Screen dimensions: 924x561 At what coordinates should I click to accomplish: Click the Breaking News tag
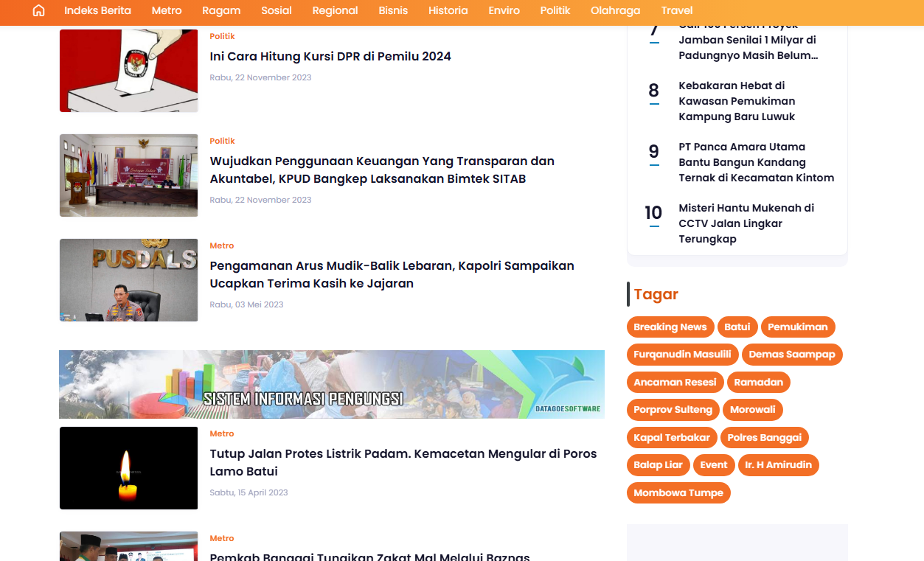[670, 327]
